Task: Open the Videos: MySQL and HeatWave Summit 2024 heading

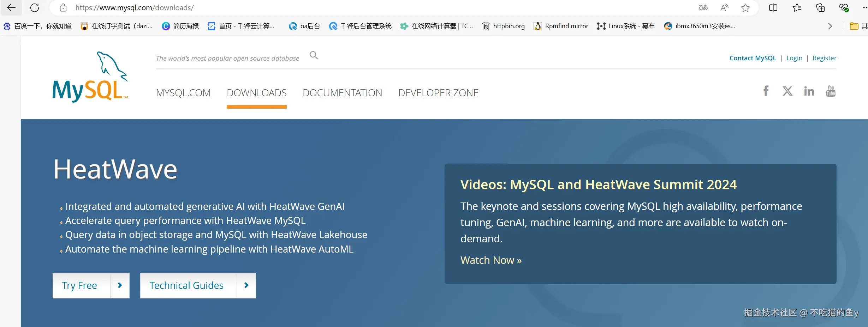Action: click(599, 184)
